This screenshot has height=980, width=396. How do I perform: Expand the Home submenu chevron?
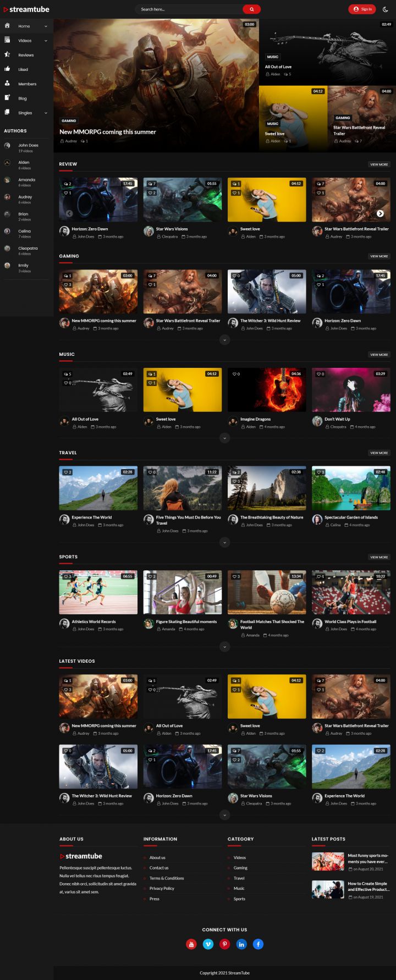(46, 26)
